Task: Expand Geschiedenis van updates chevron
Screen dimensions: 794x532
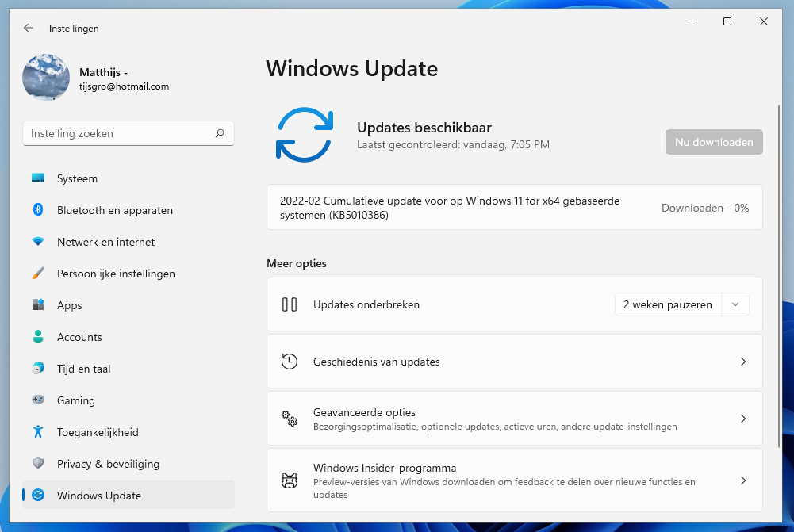Action: [743, 362]
